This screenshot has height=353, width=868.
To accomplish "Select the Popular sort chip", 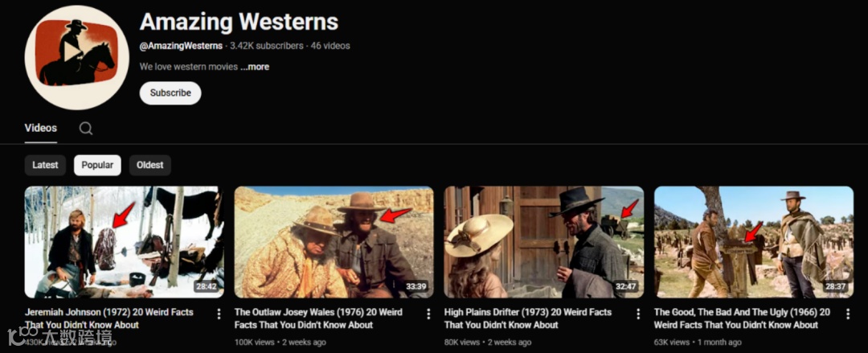I will coord(97,165).
